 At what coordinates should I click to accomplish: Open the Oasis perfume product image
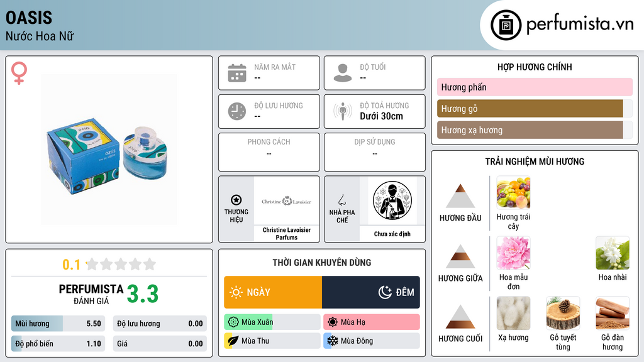[x=109, y=150]
